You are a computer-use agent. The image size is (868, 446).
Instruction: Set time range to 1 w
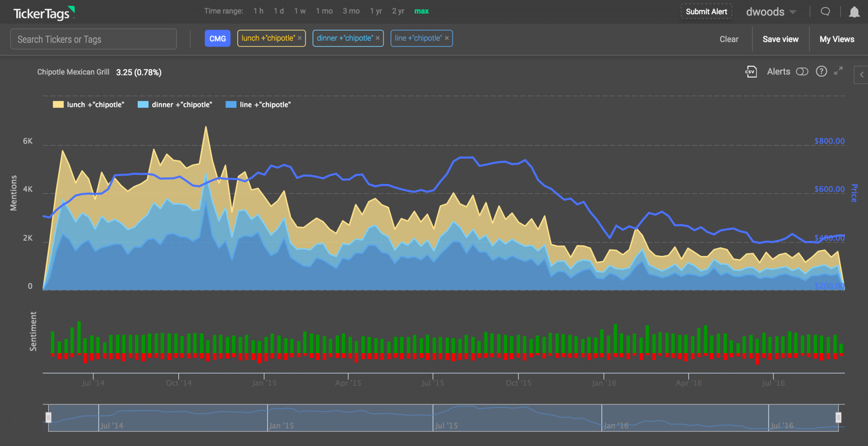[x=300, y=11]
